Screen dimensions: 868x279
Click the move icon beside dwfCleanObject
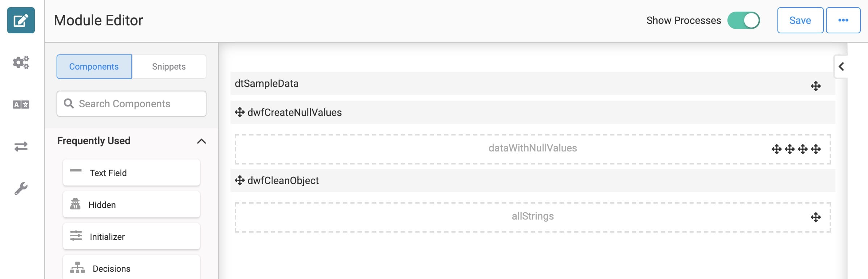tap(240, 180)
